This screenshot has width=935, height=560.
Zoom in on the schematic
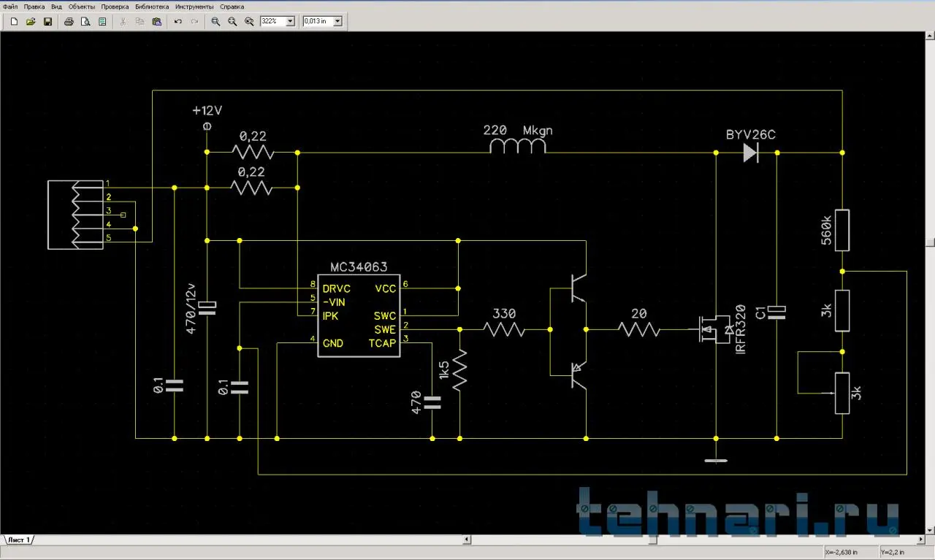pyautogui.click(x=215, y=21)
